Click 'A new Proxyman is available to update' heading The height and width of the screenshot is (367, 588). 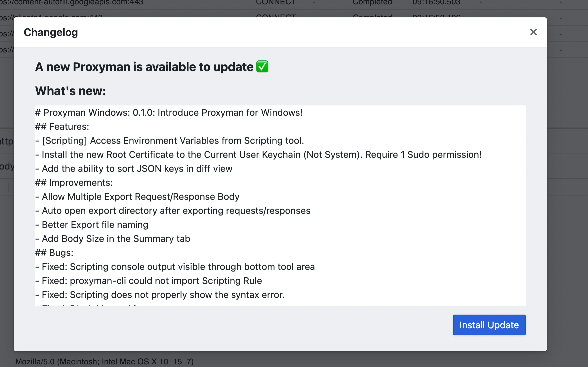[144, 67]
